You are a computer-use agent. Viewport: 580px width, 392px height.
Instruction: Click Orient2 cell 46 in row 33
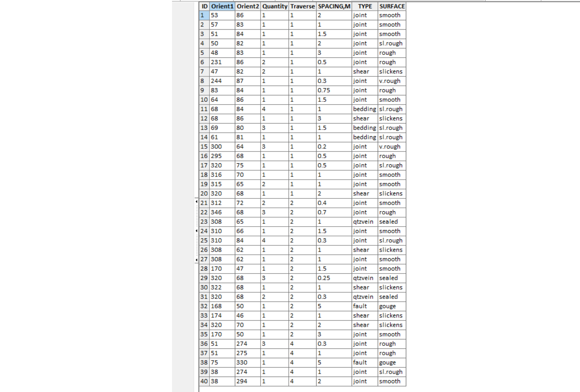pos(248,316)
